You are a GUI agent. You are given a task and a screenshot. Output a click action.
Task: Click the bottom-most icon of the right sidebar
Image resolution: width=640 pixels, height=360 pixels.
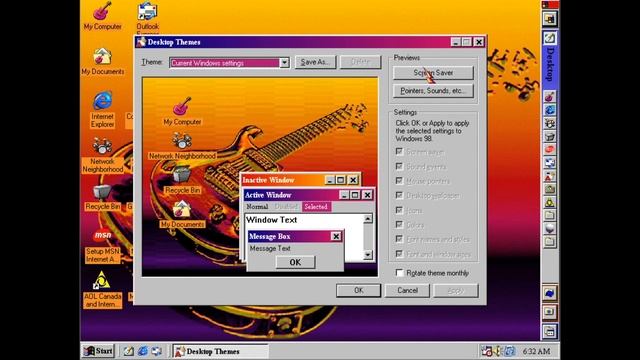tap(549, 331)
